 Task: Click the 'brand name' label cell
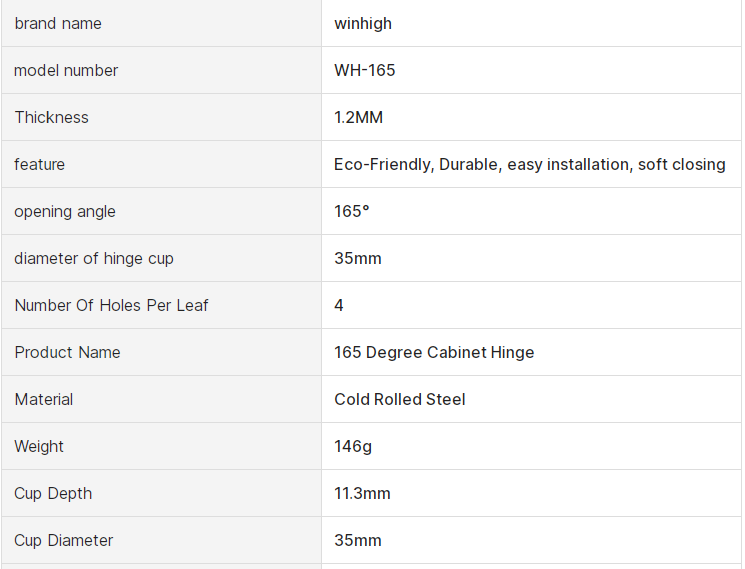[58, 23]
